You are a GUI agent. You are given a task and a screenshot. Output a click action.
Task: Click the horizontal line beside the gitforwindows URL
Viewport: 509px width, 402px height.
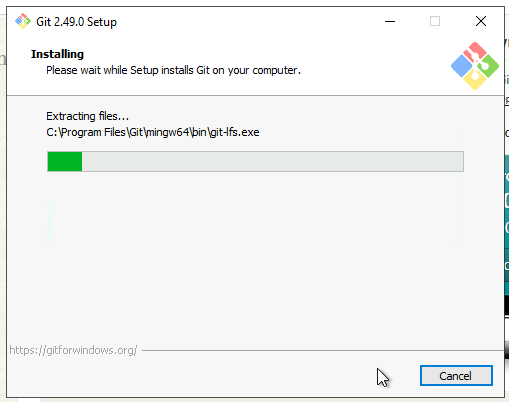coord(323,351)
